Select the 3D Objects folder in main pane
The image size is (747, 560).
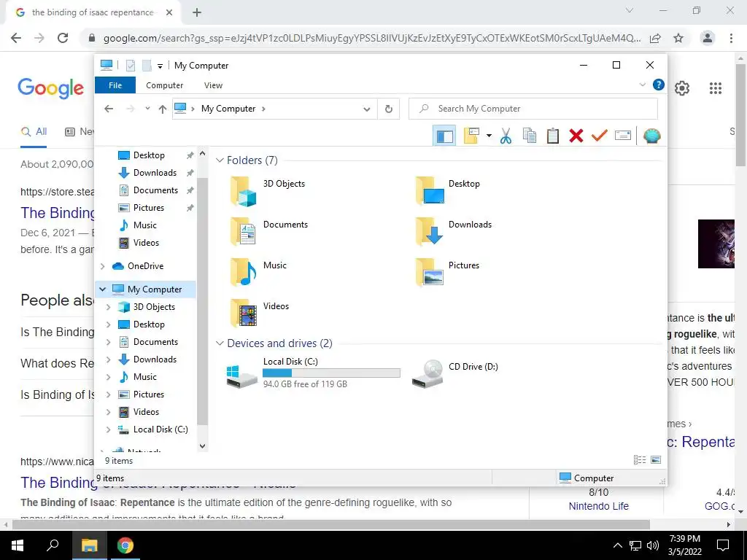[268, 190]
